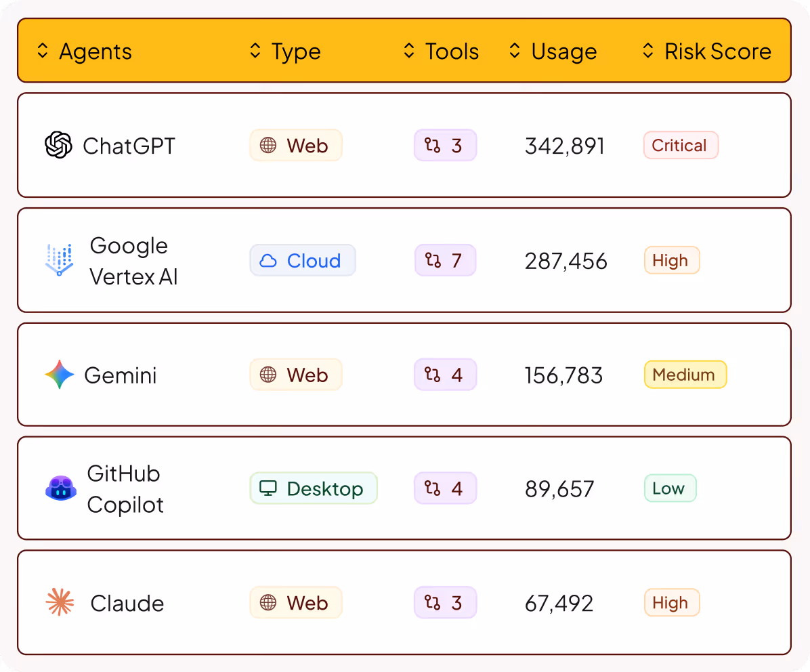
Task: Click the Medium risk badge for Gemini
Action: click(685, 375)
